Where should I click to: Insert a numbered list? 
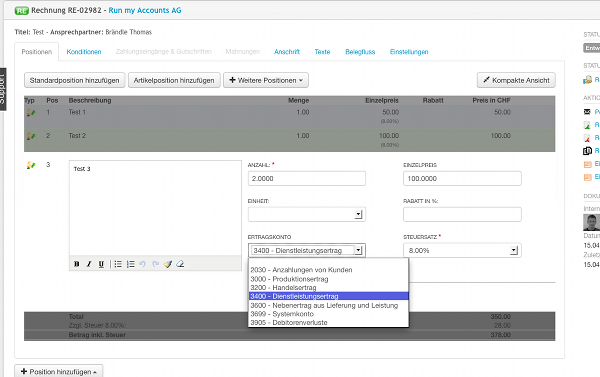pos(130,264)
